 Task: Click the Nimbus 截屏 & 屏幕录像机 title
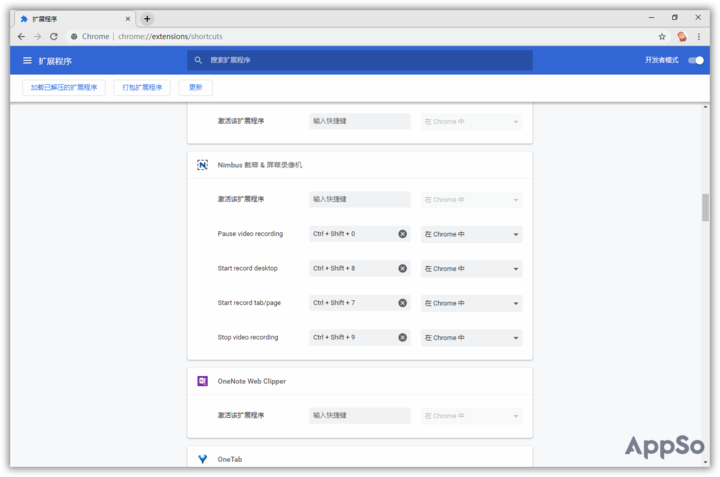[x=260, y=165]
